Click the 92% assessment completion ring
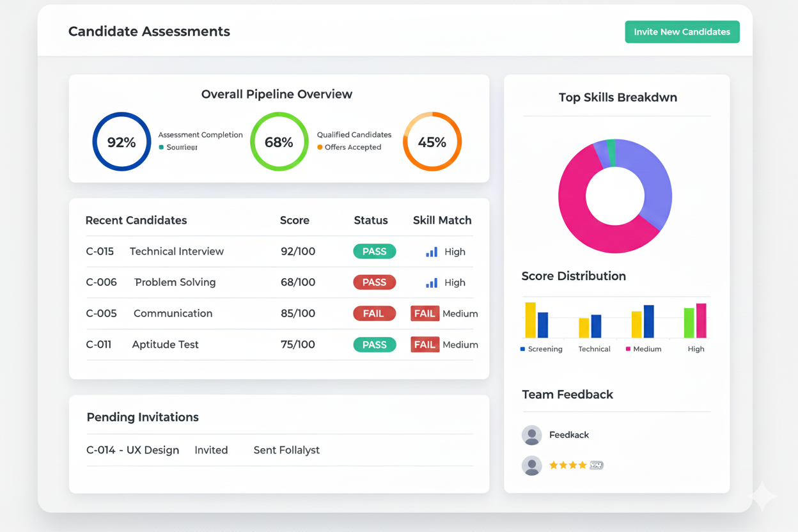Viewport: 798px width, 532px height. 121,142
